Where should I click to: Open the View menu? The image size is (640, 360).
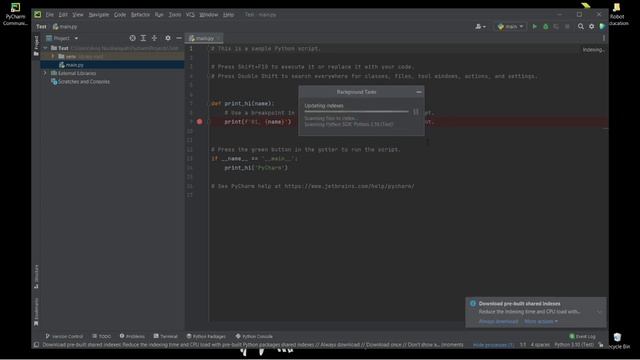[x=78, y=15]
